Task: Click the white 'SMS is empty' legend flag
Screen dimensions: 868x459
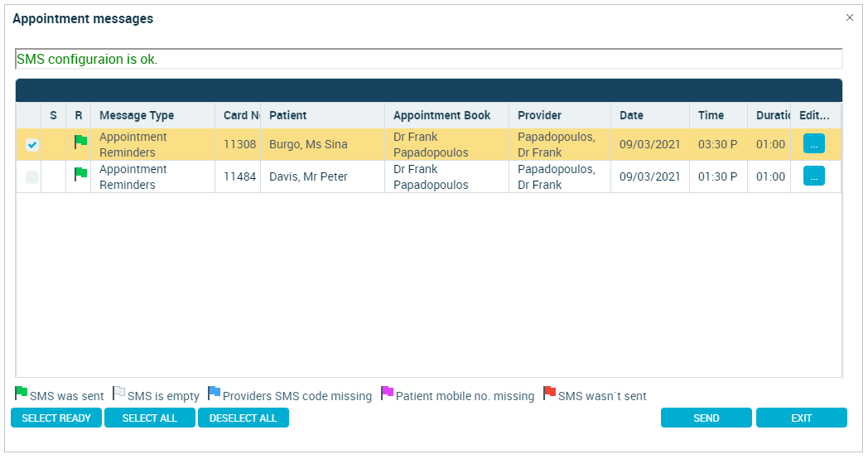Action: coord(118,393)
